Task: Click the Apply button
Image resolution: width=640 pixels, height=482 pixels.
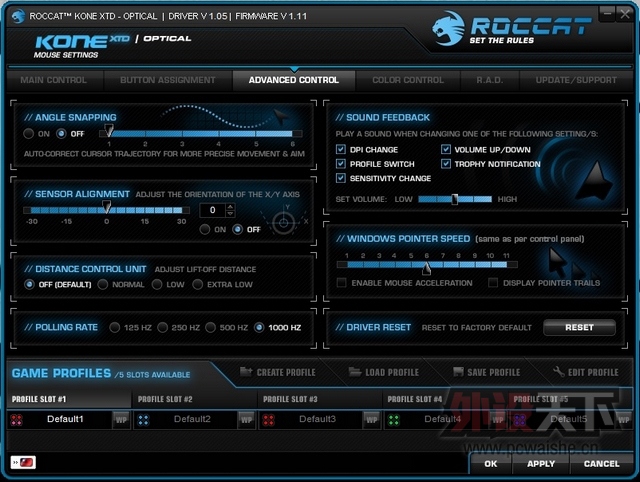Action: point(541,464)
